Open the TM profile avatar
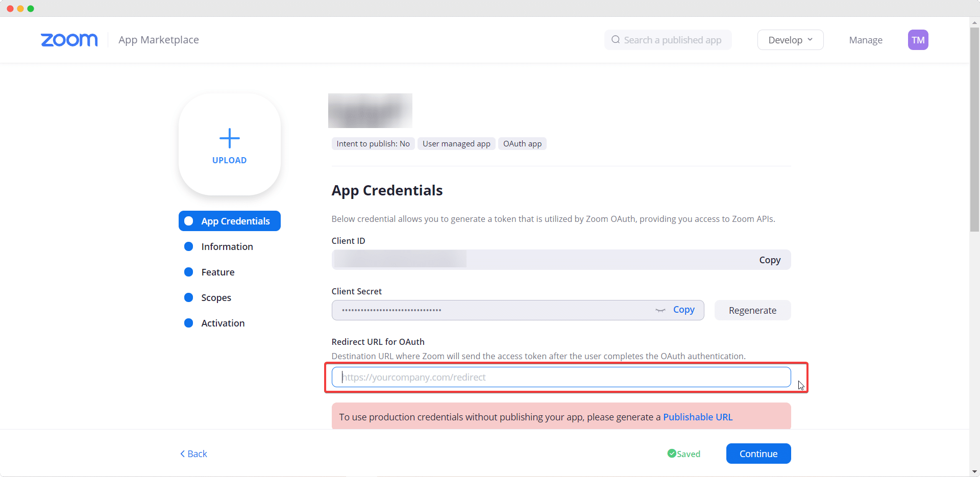 coord(918,40)
